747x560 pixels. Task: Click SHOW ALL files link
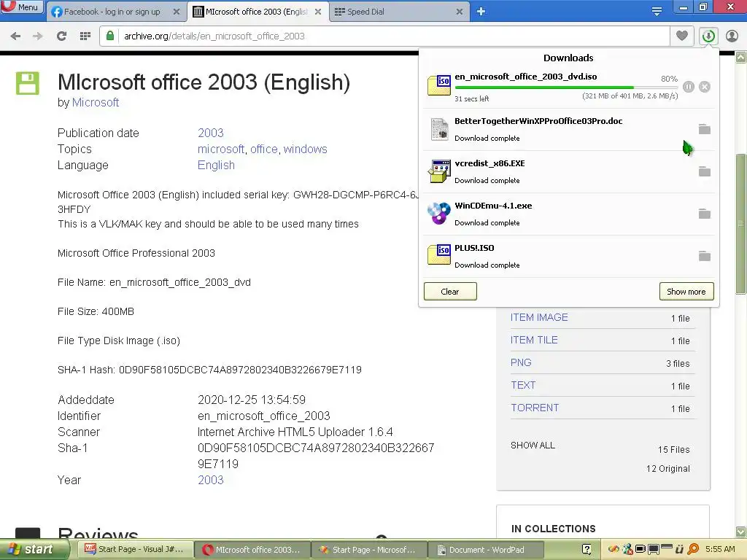[533, 446]
